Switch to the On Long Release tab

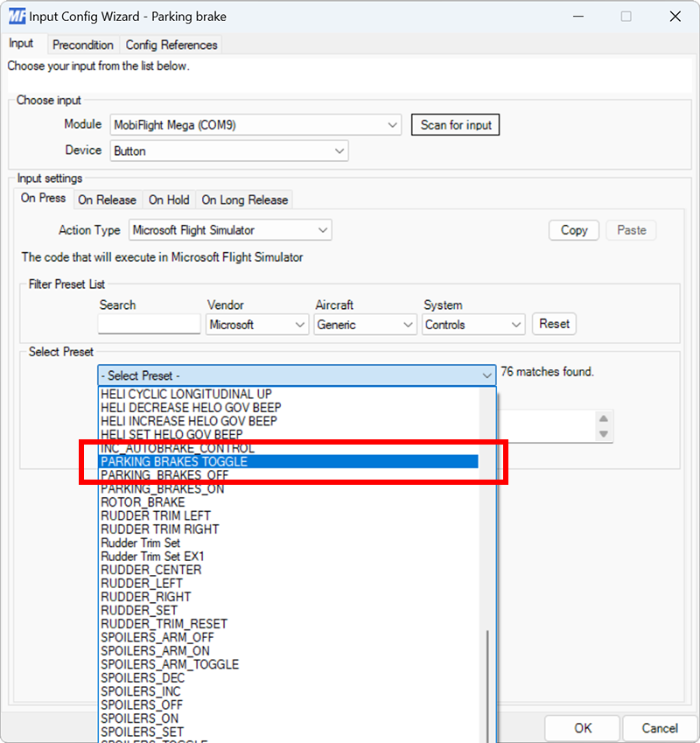point(244,200)
